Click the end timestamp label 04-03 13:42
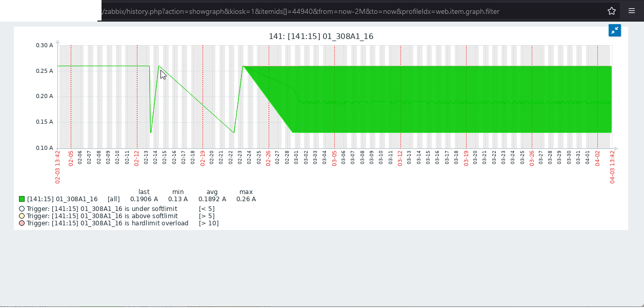This screenshot has width=644, height=308. tap(612, 167)
